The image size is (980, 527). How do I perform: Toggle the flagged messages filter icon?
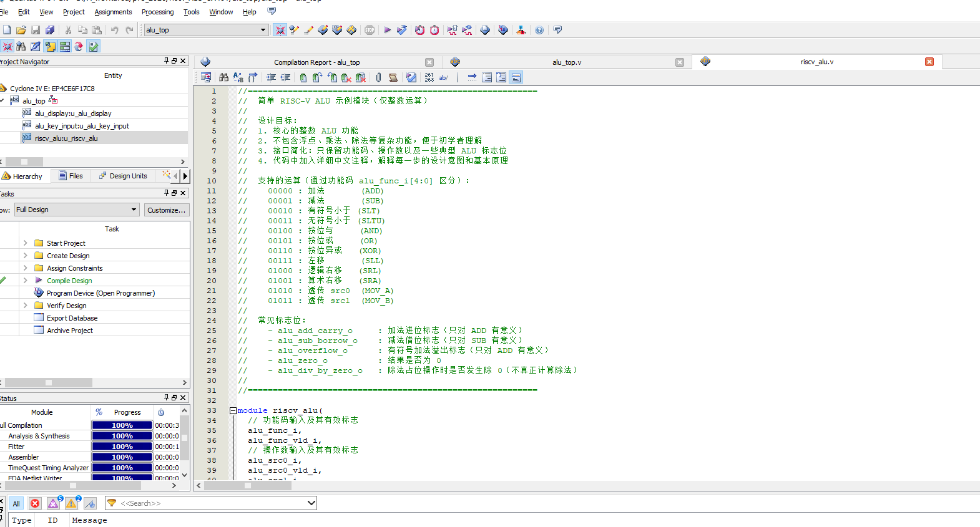pyautogui.click(x=91, y=503)
